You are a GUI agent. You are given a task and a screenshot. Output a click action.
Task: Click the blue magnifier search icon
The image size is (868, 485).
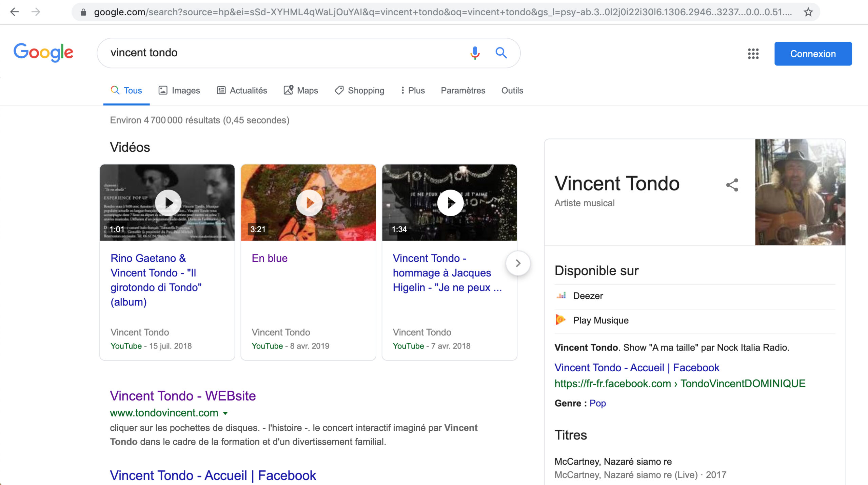(x=501, y=53)
